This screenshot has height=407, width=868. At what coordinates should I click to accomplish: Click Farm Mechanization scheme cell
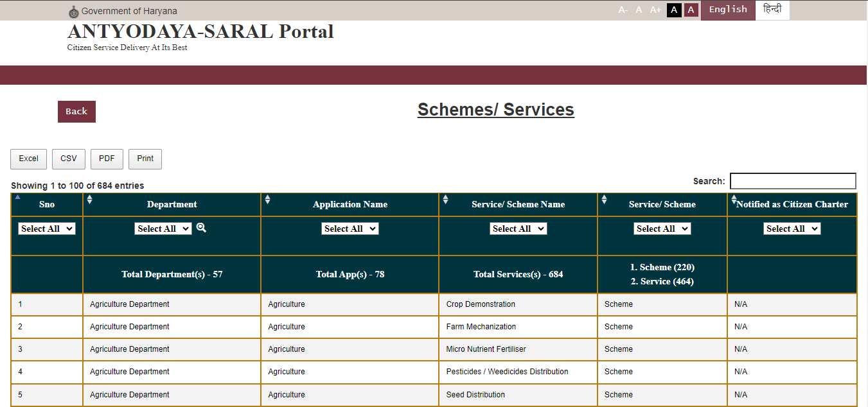518,327
